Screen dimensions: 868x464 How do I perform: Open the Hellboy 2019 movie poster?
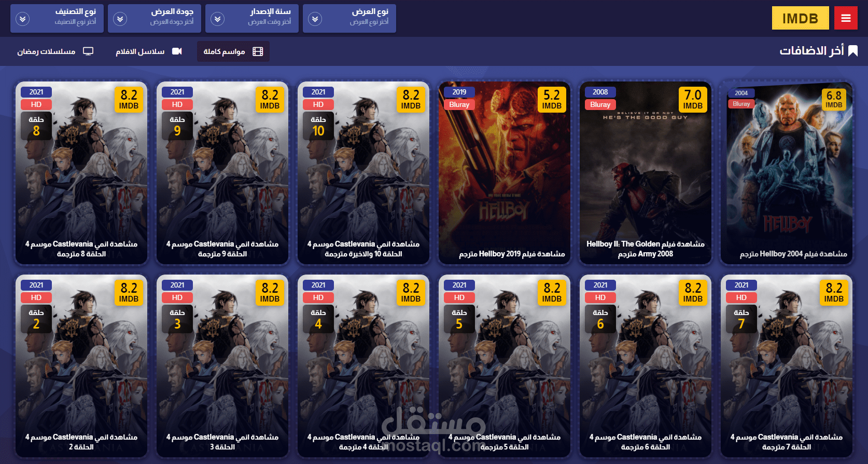point(505,173)
